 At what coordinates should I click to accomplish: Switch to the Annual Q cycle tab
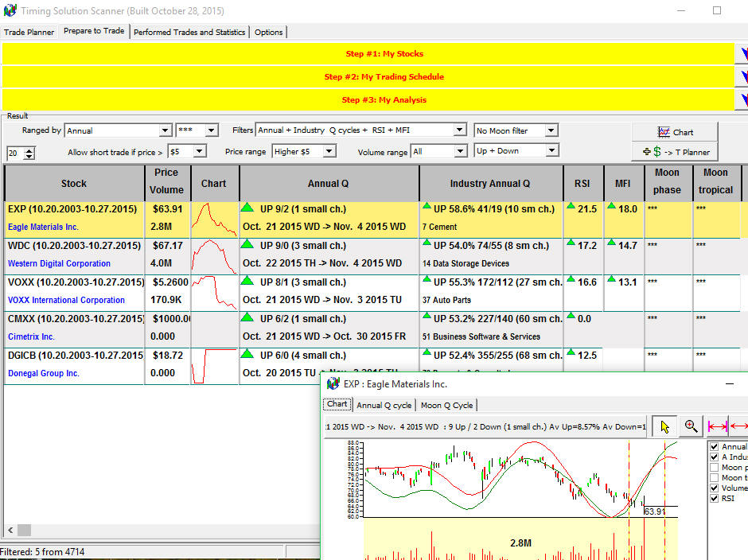384,405
